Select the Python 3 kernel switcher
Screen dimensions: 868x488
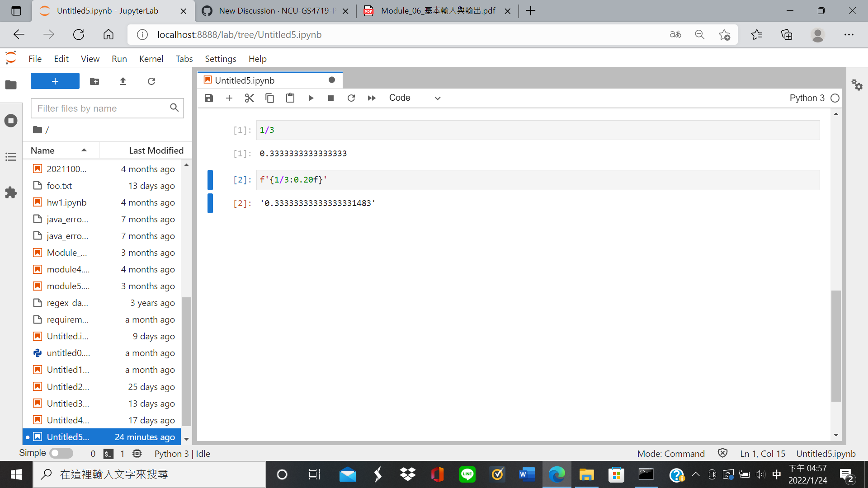pyautogui.click(x=807, y=98)
